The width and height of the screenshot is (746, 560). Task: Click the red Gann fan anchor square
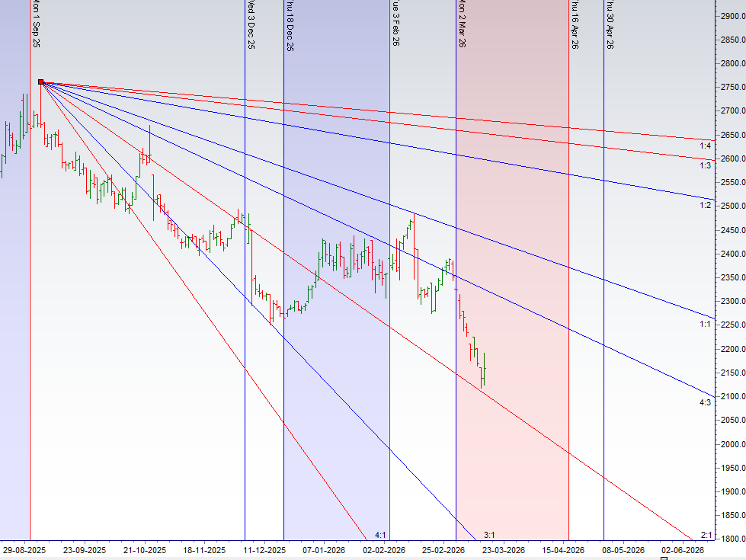click(x=40, y=82)
